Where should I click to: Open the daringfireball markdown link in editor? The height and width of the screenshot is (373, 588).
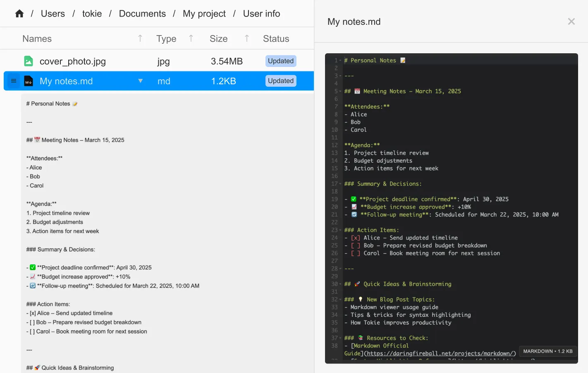tap(441, 354)
